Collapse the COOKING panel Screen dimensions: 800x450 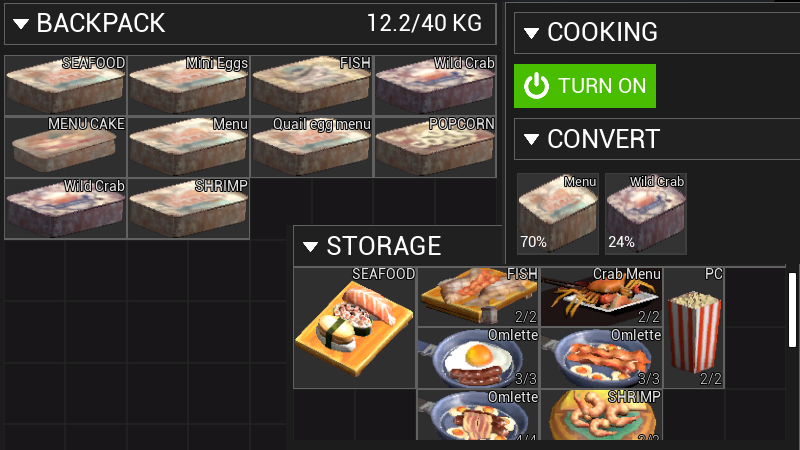tap(531, 33)
